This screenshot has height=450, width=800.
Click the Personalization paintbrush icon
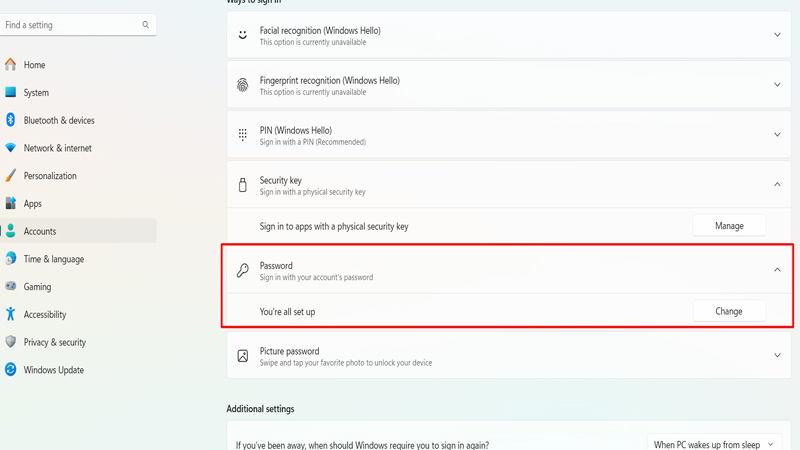11,176
